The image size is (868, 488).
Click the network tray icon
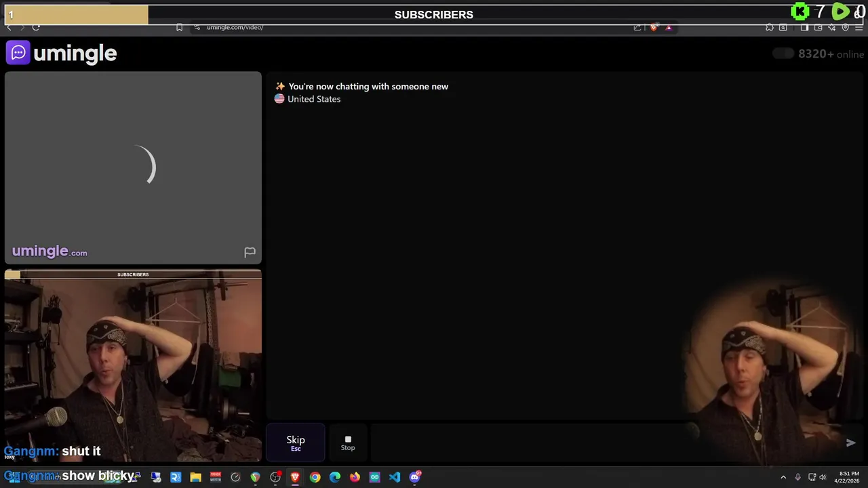tap(812, 477)
